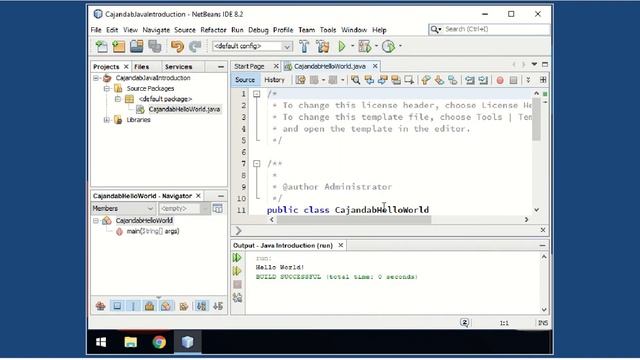The height and width of the screenshot is (360, 640).
Task: Open dropdown arrow next to Debug Project
Action: [x=376, y=46]
